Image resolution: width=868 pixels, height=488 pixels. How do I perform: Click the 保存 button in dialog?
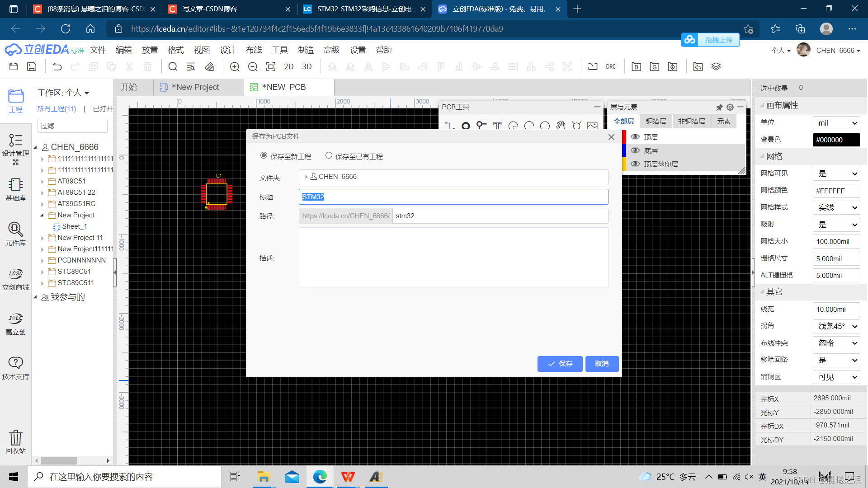click(560, 364)
